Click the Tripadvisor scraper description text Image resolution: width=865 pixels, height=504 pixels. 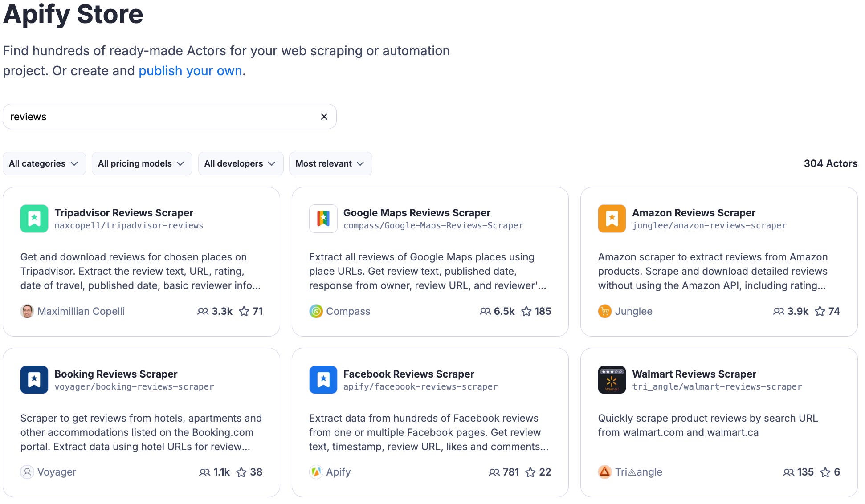tap(141, 271)
